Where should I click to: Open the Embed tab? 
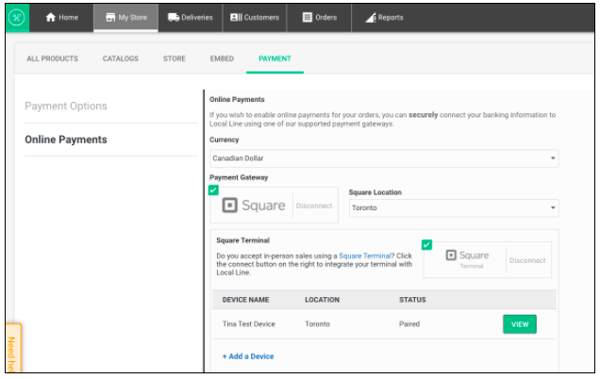tap(222, 59)
